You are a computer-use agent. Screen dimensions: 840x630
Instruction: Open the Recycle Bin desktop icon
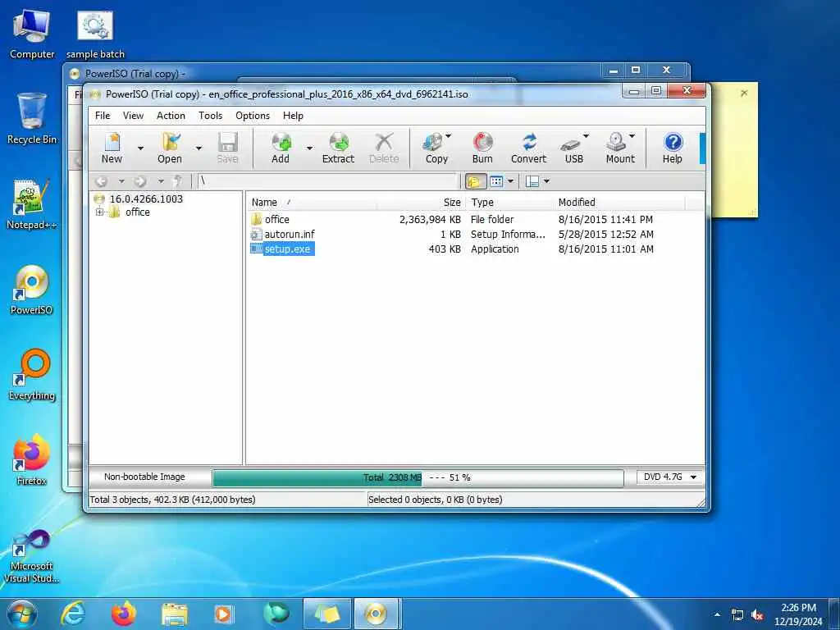(32, 119)
